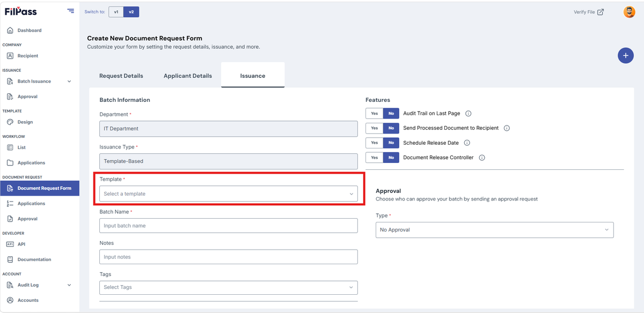Set Audit Trail on Last Page to No
This screenshot has height=313, width=644.
pyautogui.click(x=391, y=114)
